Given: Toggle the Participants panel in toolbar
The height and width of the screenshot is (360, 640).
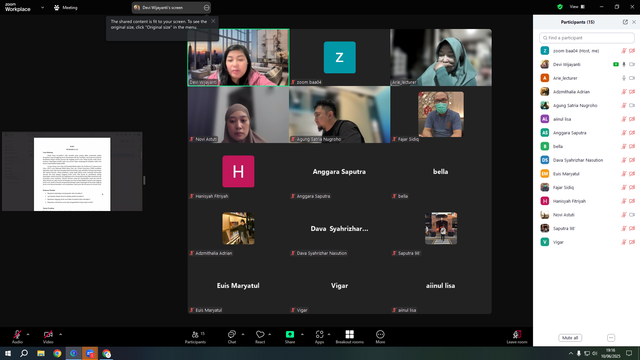Looking at the screenshot, I should 196,337.
